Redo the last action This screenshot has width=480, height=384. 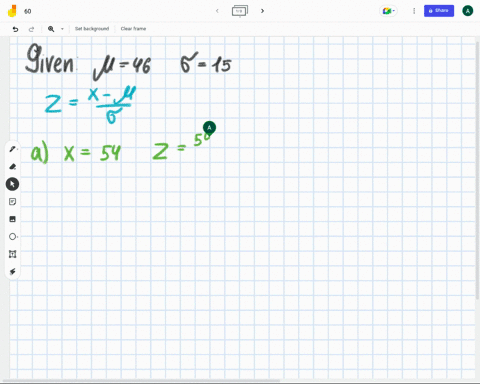[31, 29]
